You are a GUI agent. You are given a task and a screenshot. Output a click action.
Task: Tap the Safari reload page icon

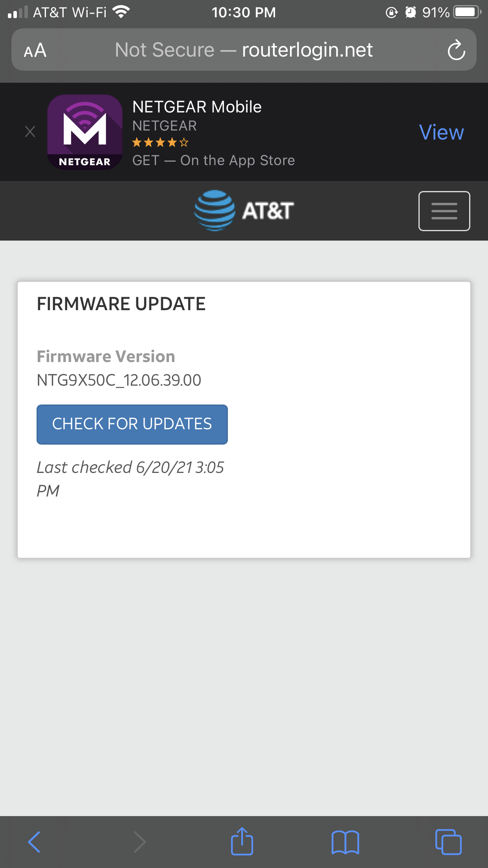click(456, 50)
